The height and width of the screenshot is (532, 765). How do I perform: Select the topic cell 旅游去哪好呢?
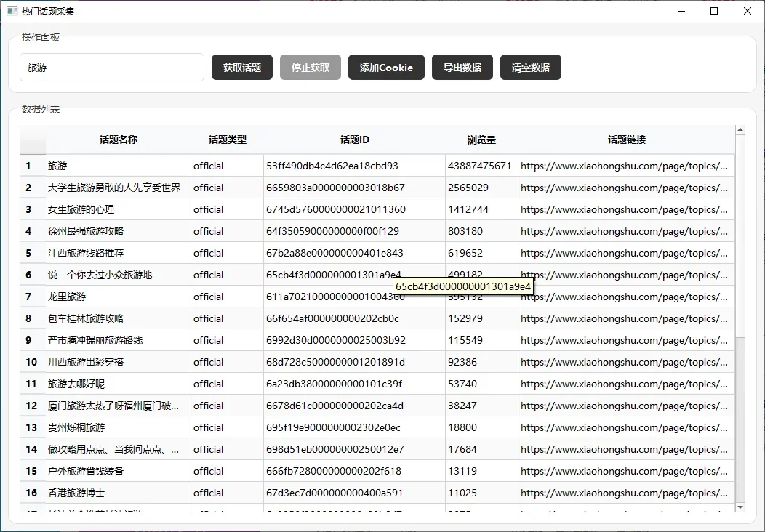coord(118,384)
